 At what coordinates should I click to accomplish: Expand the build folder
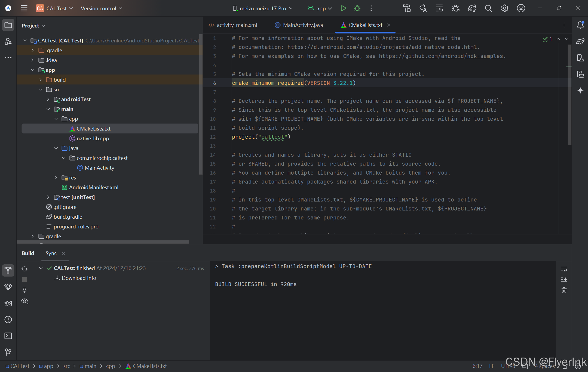(x=40, y=80)
